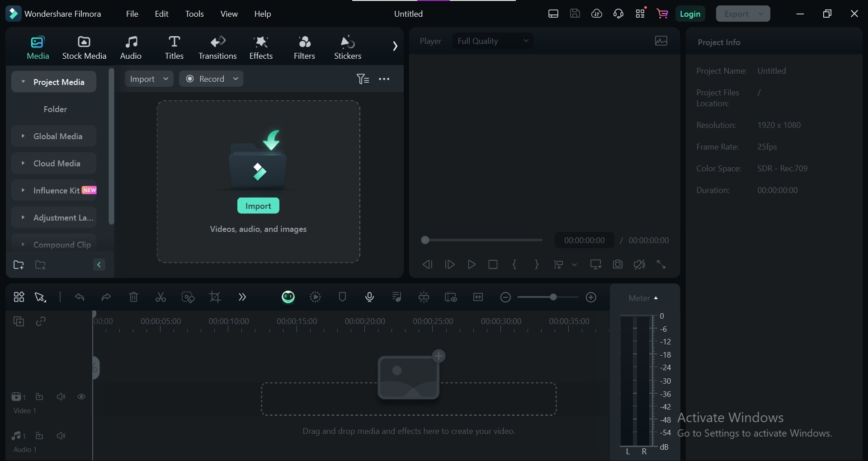
Task: Open the Stickers tab
Action: pos(348,47)
